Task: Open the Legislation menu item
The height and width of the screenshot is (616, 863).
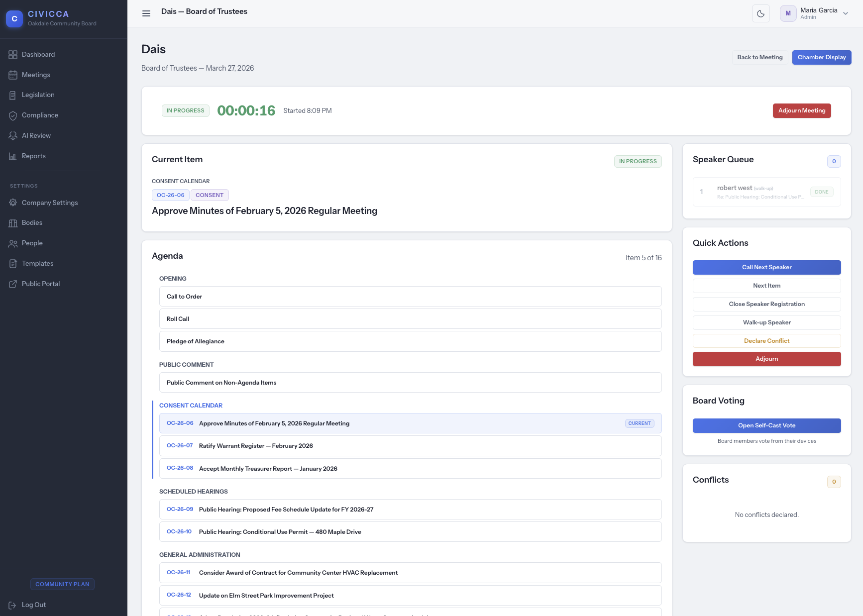Action: (38, 95)
